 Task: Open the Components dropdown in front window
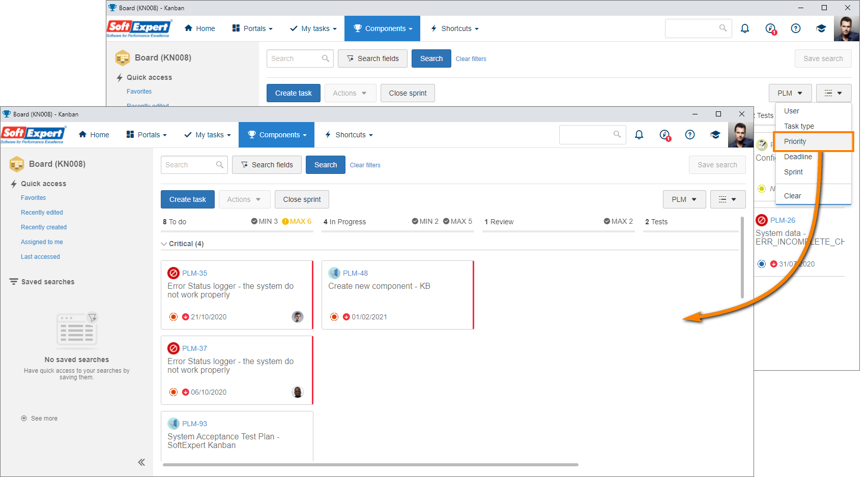coord(277,135)
